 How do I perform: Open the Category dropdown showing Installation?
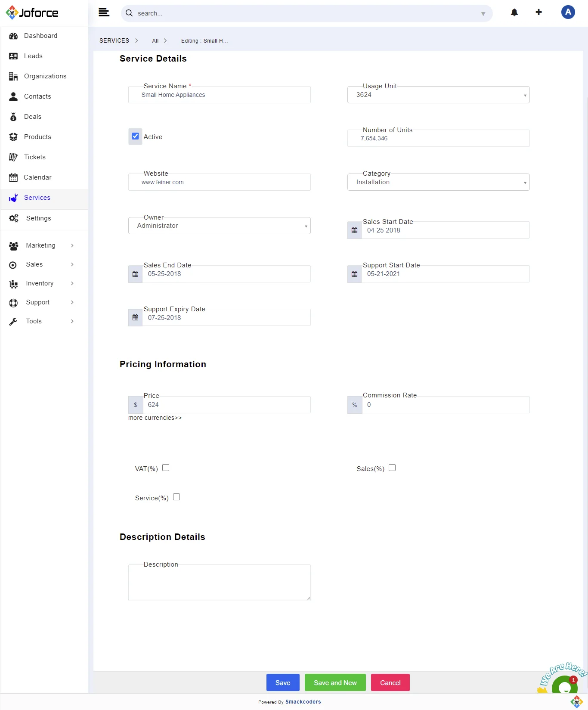438,183
